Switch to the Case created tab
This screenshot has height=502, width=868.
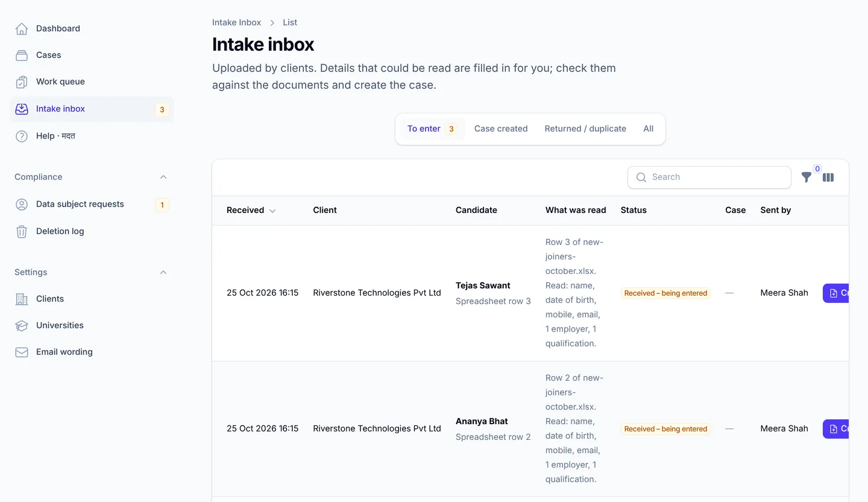[501, 129]
